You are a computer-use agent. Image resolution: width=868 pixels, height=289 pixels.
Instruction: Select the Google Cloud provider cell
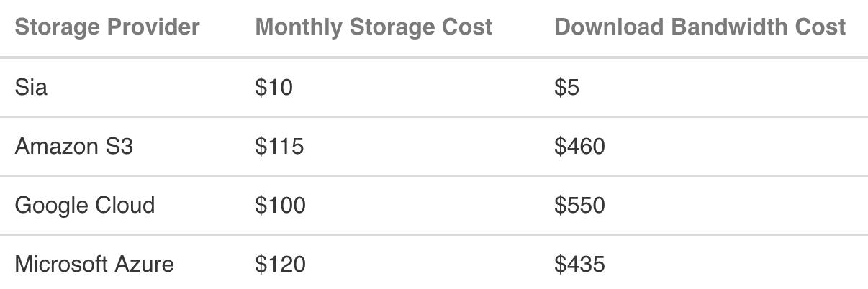point(85,206)
